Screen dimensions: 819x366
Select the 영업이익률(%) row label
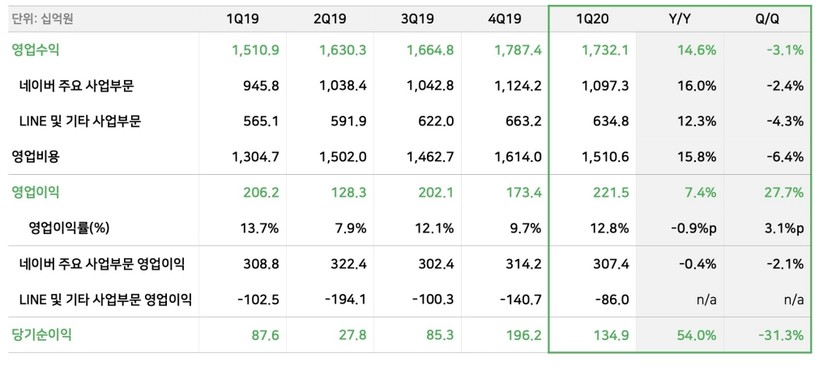[x=69, y=228]
